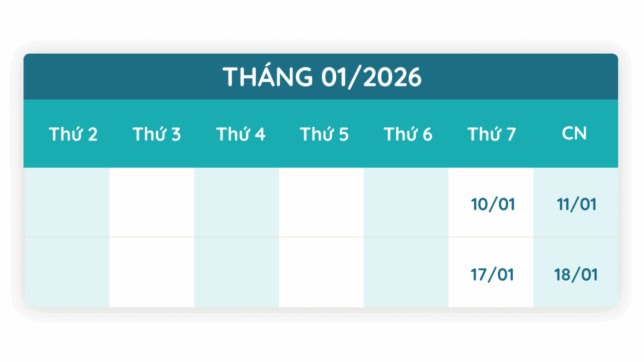Click the empty first-row cell under Thứ 2
Screen dimensions: 644x362
(x=67, y=202)
